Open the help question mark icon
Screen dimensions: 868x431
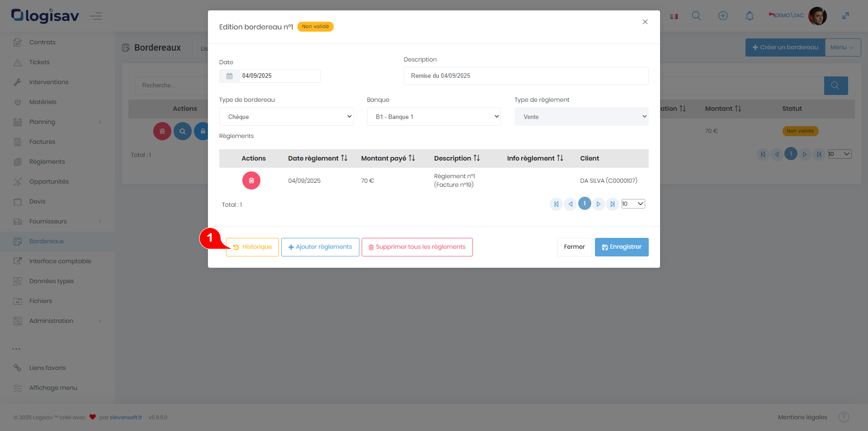coord(844,417)
